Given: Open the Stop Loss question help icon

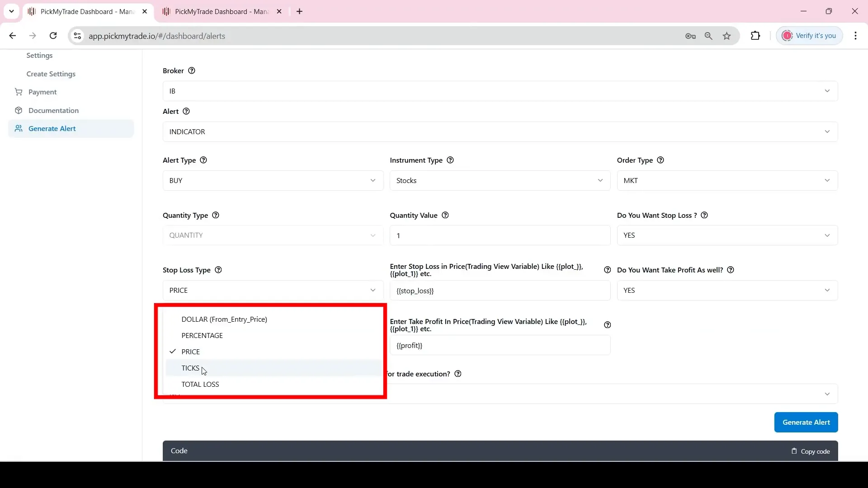Looking at the screenshot, I should (x=704, y=216).
